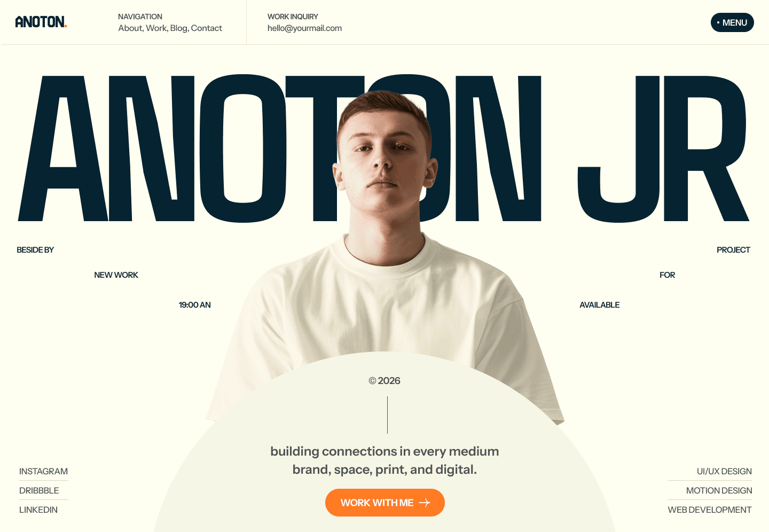Click the AVAILABLE label
The image size is (769, 532).
(600, 305)
